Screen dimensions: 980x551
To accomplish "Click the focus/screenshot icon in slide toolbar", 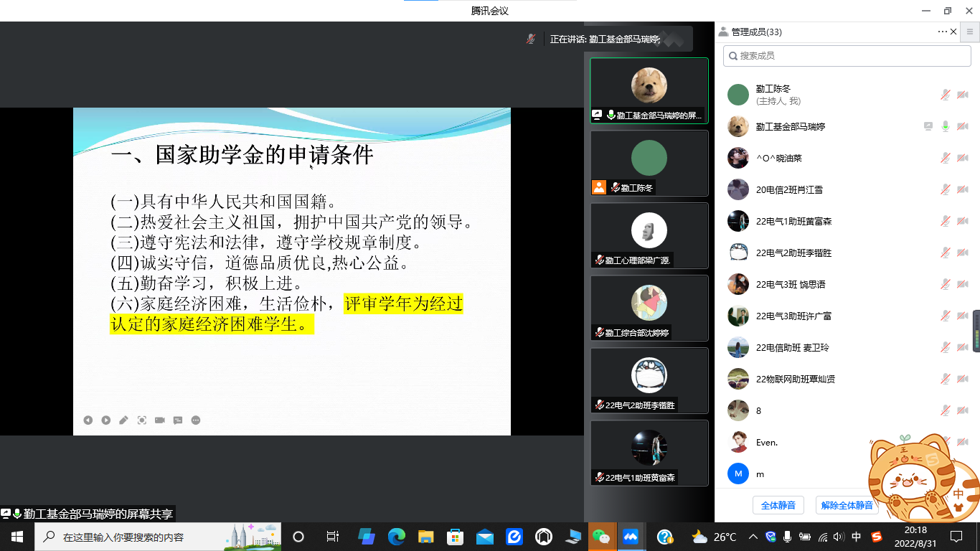I will [142, 420].
